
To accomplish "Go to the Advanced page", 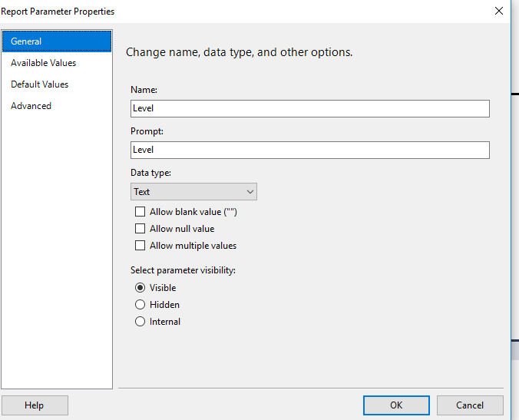I will pos(31,106).
